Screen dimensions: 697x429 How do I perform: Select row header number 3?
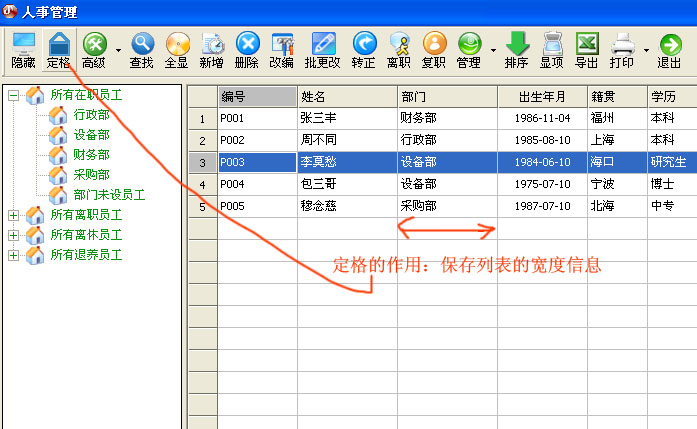[203, 163]
